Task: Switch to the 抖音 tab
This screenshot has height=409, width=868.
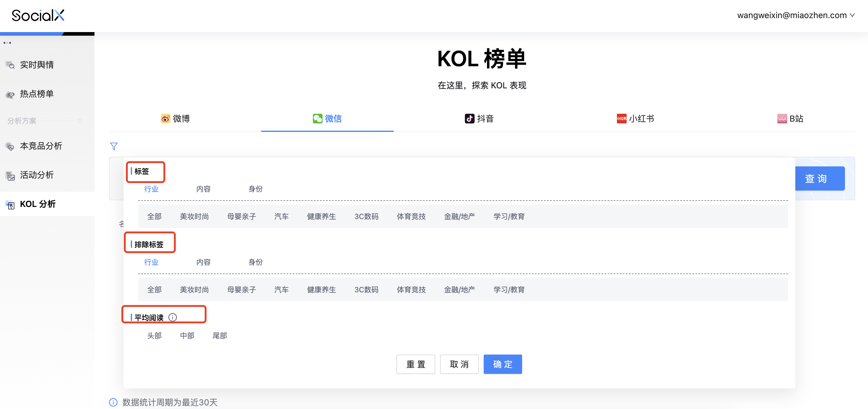Action: [479, 119]
